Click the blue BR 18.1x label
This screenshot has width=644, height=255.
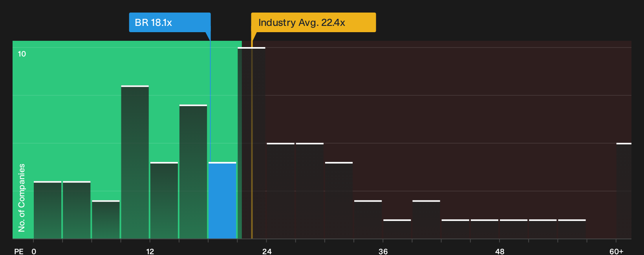coord(170,22)
